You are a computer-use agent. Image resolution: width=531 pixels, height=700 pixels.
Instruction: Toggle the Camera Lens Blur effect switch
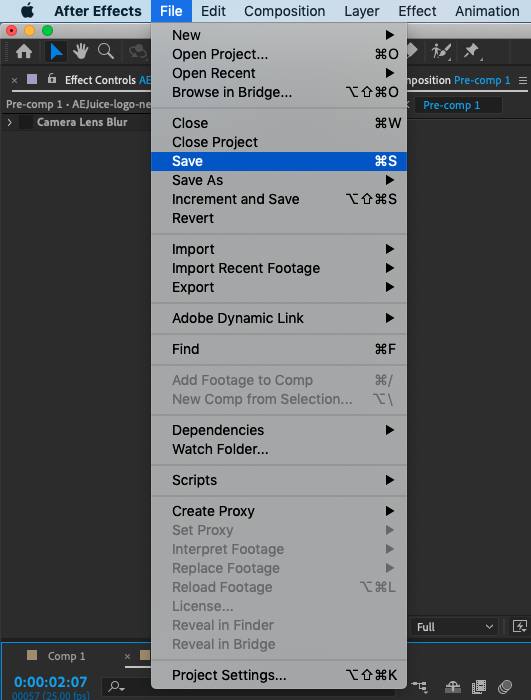pos(26,122)
